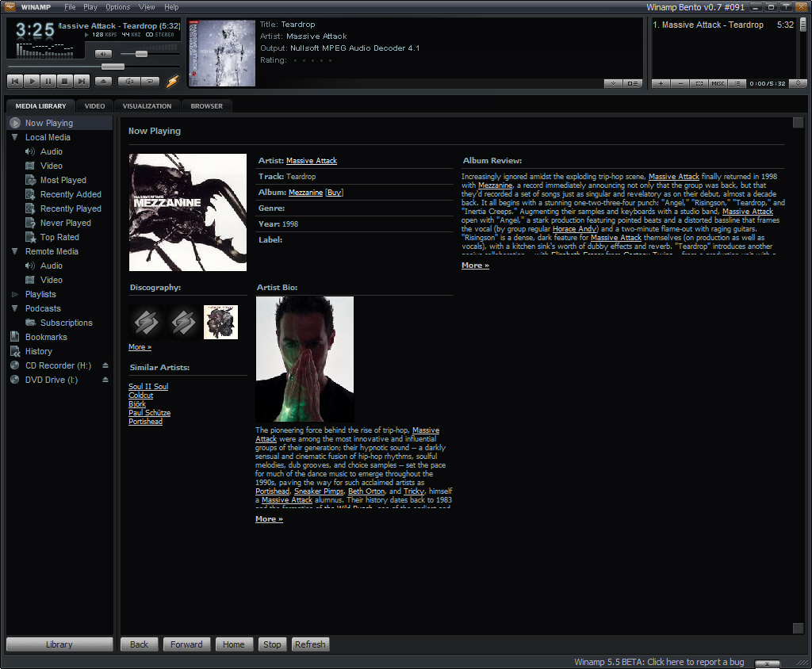Open the file info dropdown chevron
Viewport: 812px width, 669px height.
613,83
